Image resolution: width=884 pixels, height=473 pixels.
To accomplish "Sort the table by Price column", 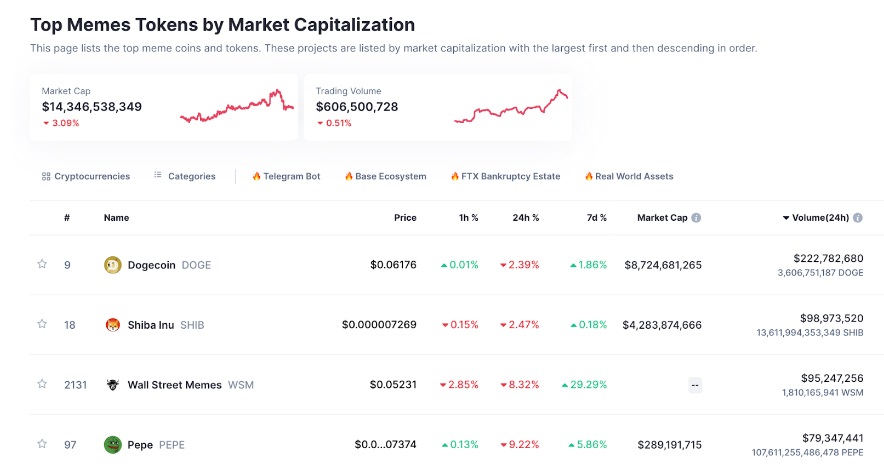I will click(405, 218).
